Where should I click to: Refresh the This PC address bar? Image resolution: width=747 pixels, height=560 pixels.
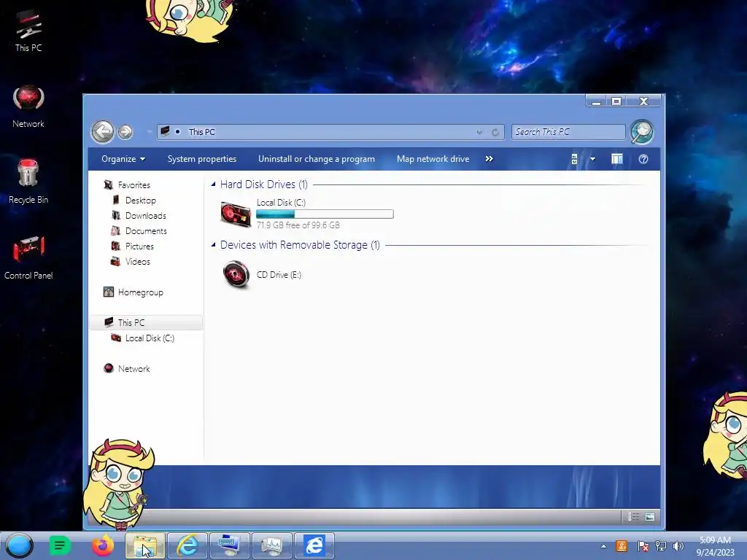[495, 133]
